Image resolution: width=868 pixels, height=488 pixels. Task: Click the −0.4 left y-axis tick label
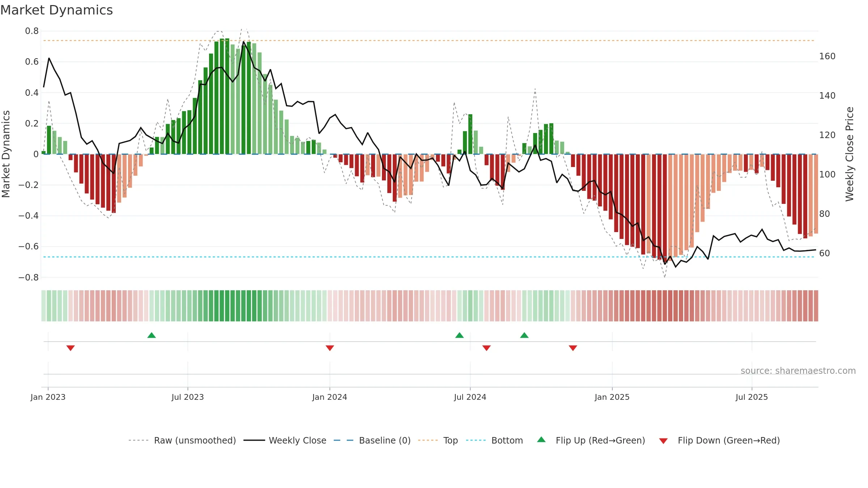pos(29,216)
